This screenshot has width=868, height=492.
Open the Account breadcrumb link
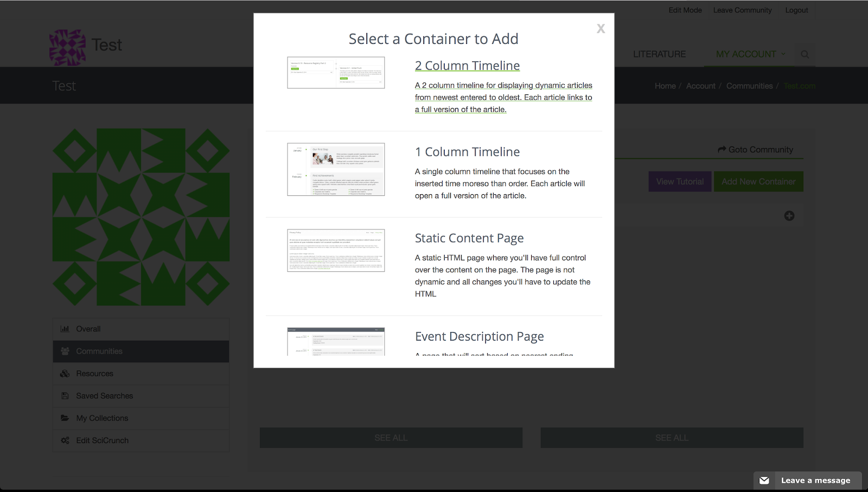[701, 86]
